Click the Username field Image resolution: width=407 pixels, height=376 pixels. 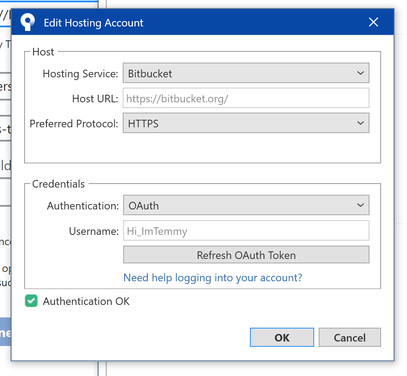(x=246, y=230)
